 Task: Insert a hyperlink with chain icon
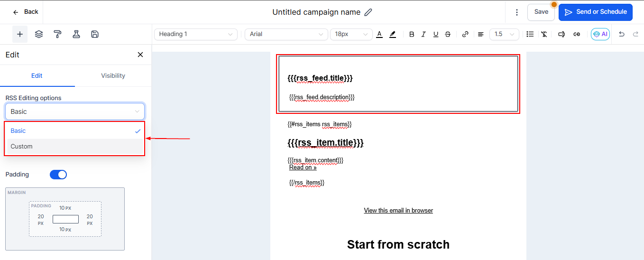pyautogui.click(x=465, y=34)
